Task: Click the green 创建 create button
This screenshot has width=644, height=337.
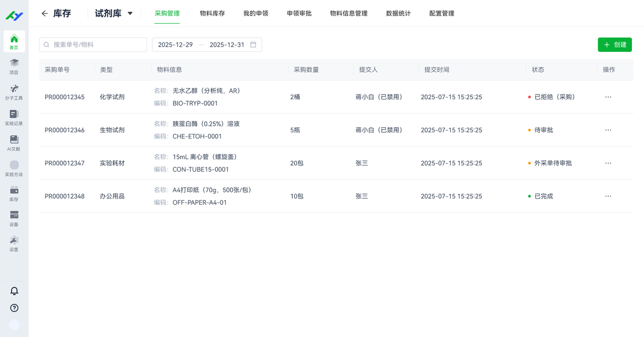Action: point(614,45)
